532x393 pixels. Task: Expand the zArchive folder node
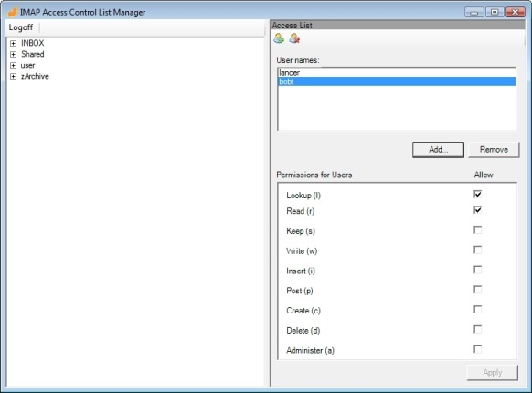click(13, 77)
